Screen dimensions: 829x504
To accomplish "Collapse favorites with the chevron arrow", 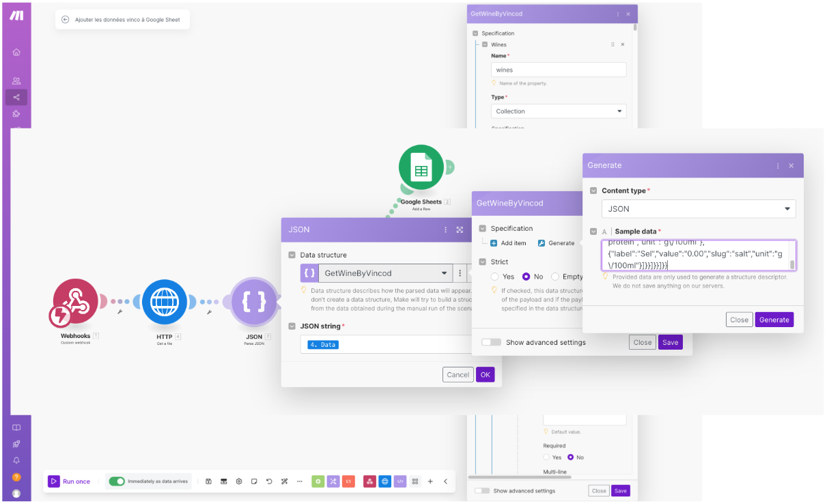I will (x=446, y=481).
